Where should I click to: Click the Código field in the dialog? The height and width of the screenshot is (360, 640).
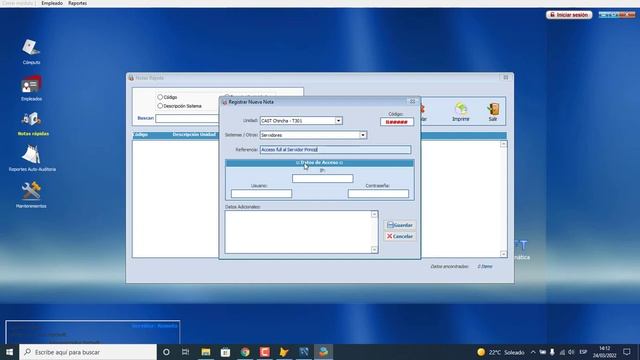click(x=397, y=122)
